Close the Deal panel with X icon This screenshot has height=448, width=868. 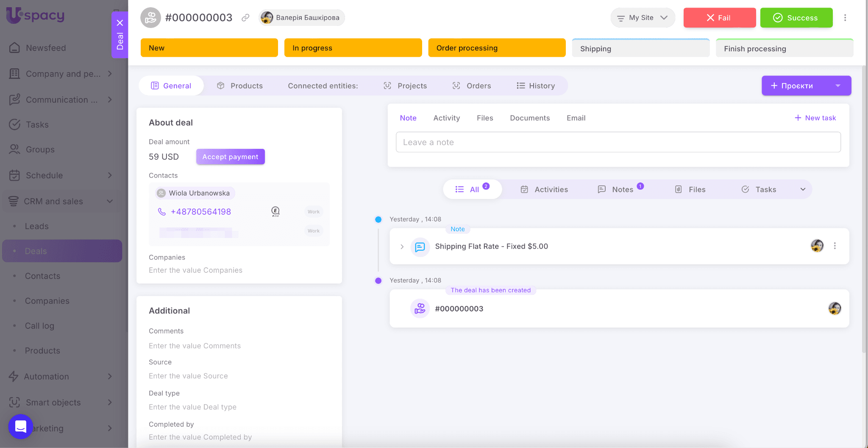click(120, 23)
